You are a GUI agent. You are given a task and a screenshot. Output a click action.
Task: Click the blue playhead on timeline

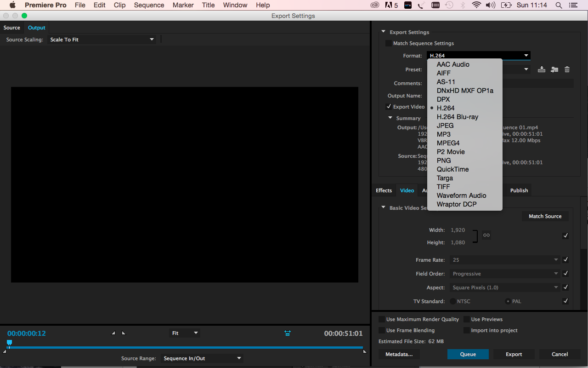pos(9,343)
